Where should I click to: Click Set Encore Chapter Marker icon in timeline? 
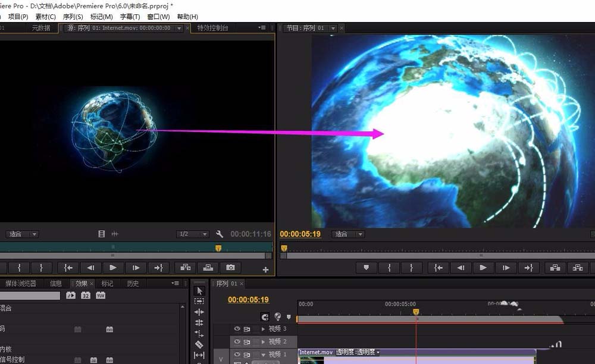(x=278, y=316)
